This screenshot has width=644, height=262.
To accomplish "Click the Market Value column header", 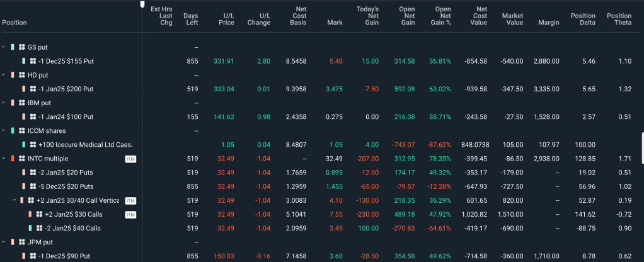I will pyautogui.click(x=512, y=19).
